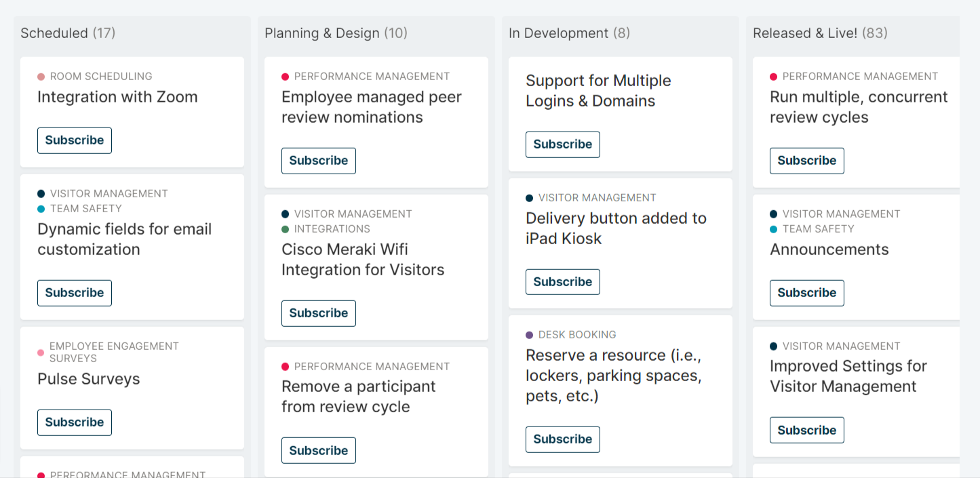Click the VISITOR MANAGEMENT dot on Delivery button card
This screenshot has width=980, height=478.
point(530,197)
